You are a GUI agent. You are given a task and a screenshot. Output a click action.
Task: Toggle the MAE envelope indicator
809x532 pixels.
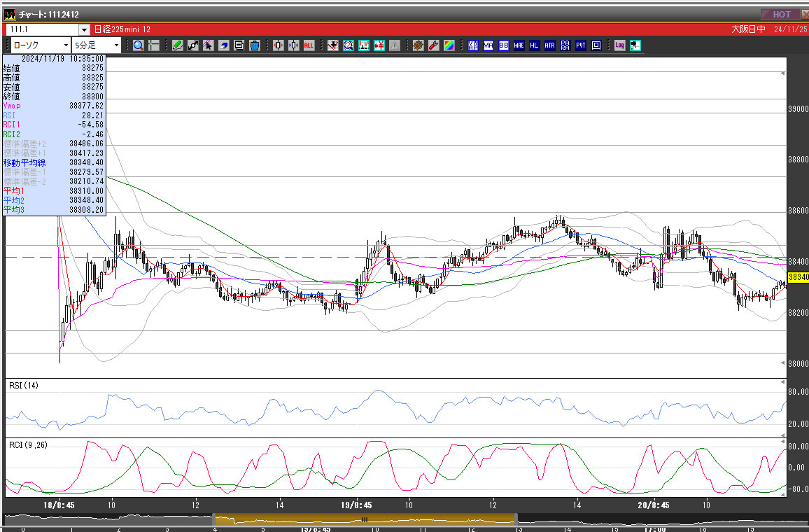519,45
